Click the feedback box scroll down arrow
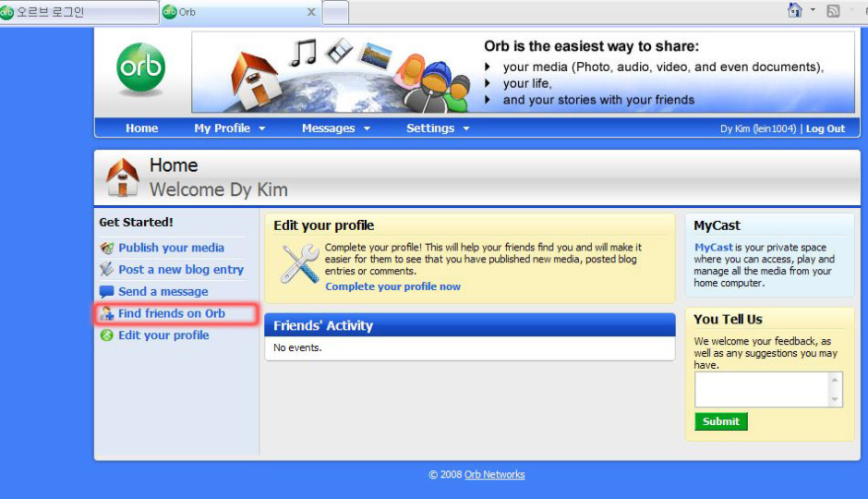 [834, 399]
